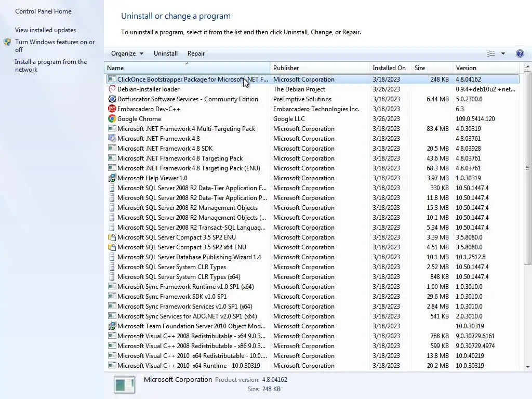
Task: Click Sync Services for ADO.NET v2.0 icon
Action: click(112, 316)
